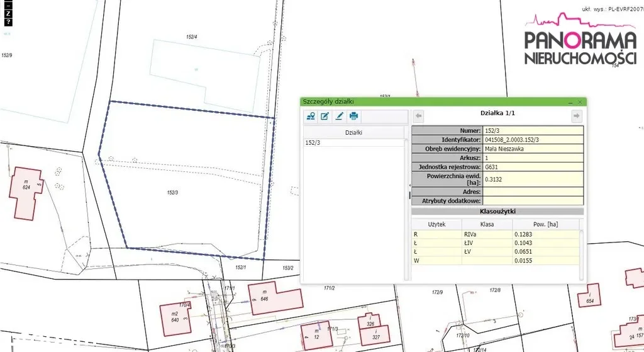
Task: Select parcel 152/3 in Działki list
Action: click(x=312, y=143)
